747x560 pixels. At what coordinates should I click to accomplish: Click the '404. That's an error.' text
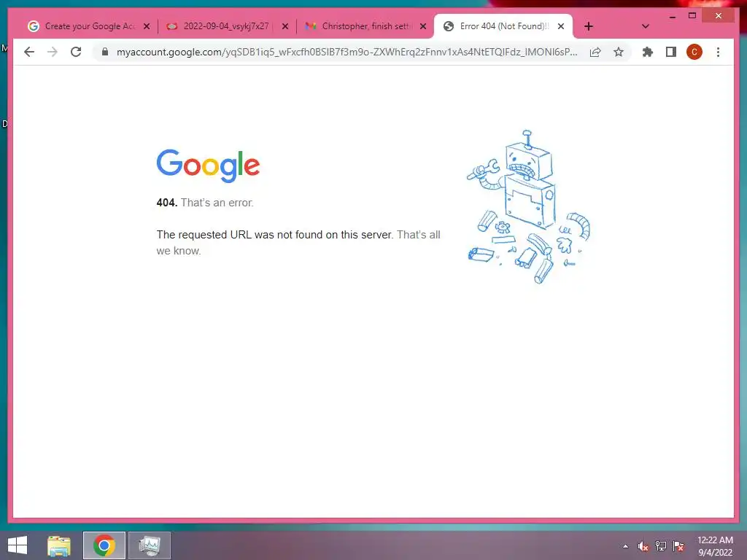pyautogui.click(x=205, y=203)
